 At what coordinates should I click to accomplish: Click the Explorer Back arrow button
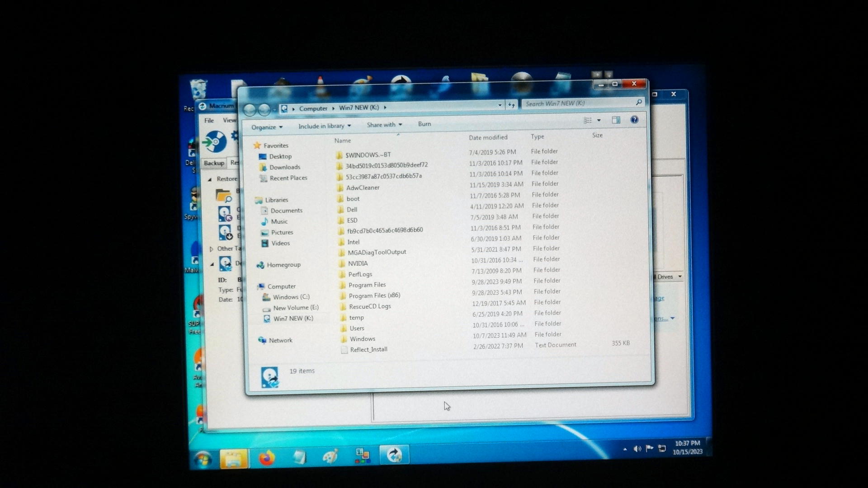coord(250,109)
